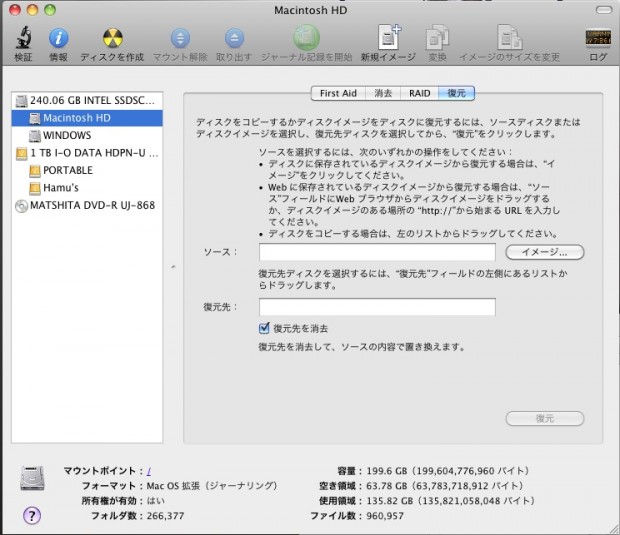Click the format value Mac OS 拡張 (ジャーナリング)
The width and height of the screenshot is (620, 535).
pyautogui.click(x=212, y=486)
